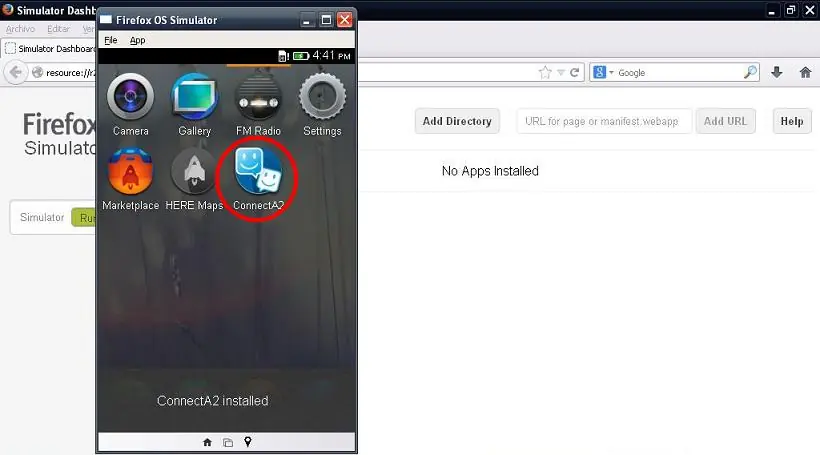Focus the URL for page or manifest field
This screenshot has height=455, width=820.
[x=604, y=121]
